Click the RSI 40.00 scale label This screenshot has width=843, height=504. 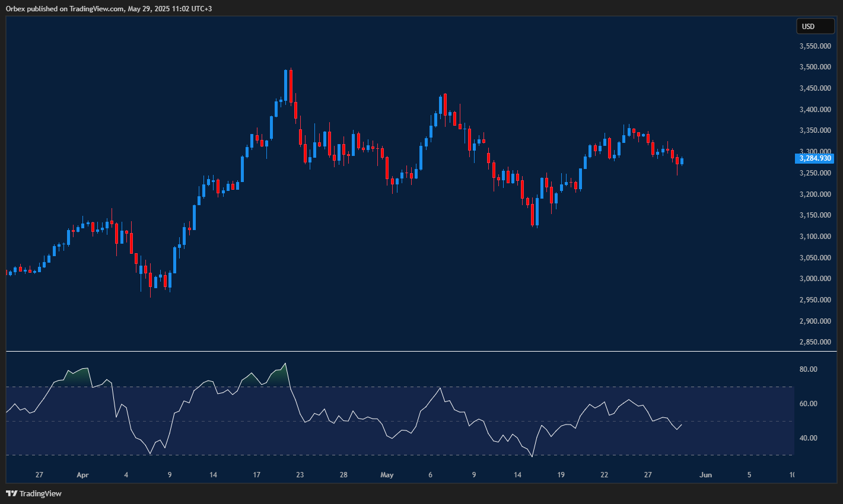coord(808,438)
